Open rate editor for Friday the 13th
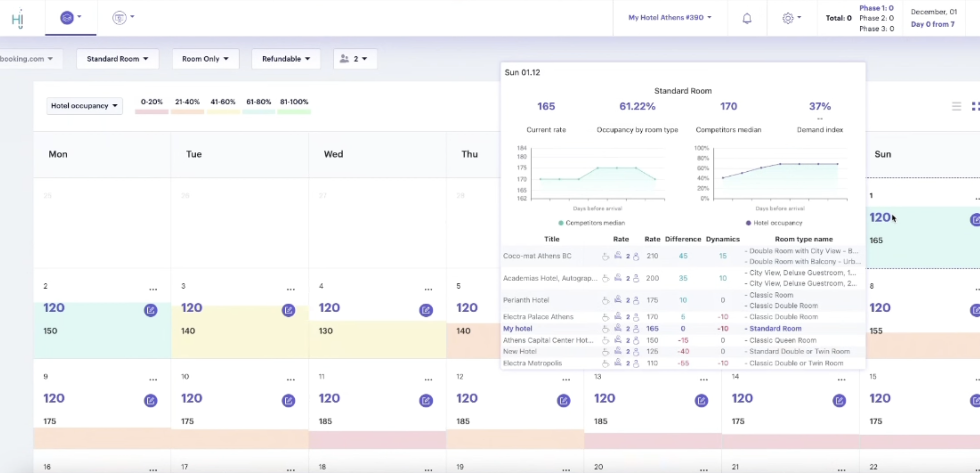Screen dimensions: 980x473 point(701,401)
